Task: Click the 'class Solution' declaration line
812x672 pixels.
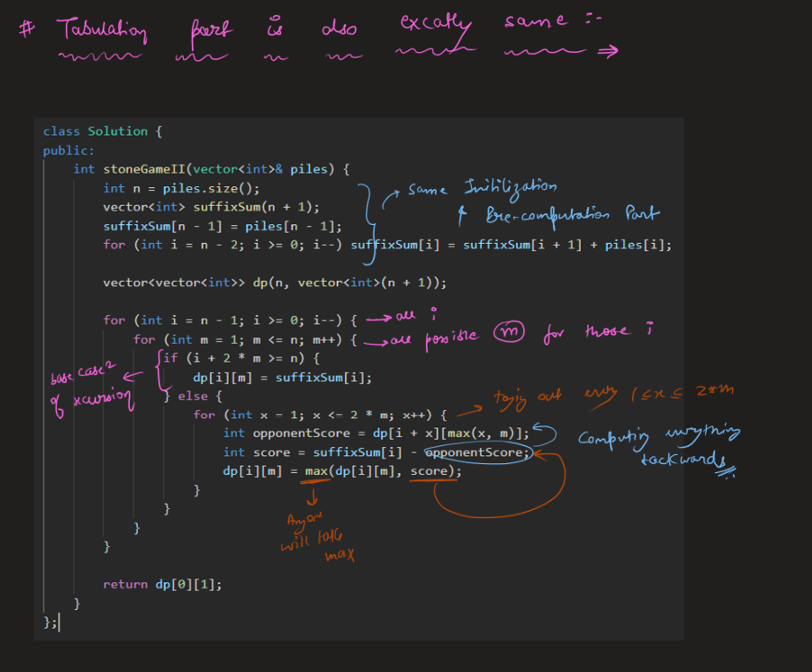Action: coord(102,131)
